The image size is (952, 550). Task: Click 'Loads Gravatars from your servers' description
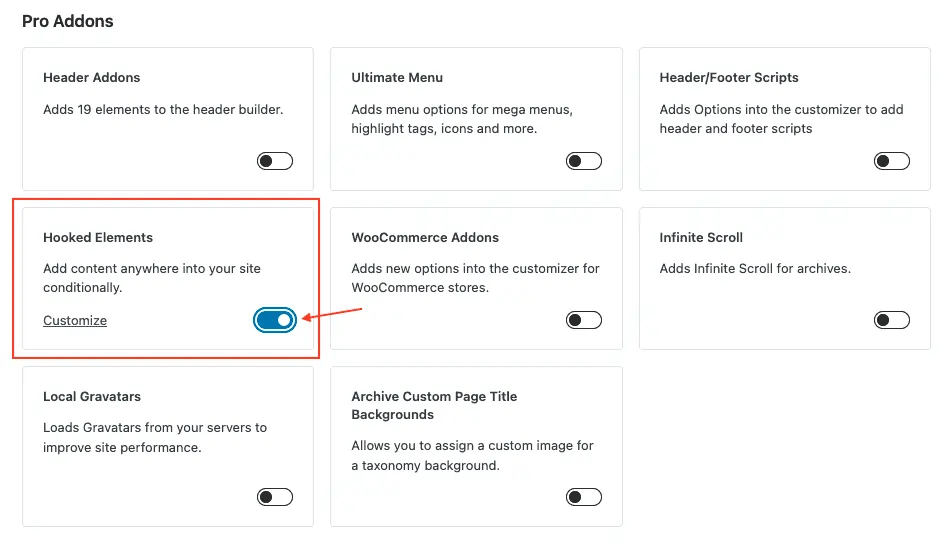[155, 438]
